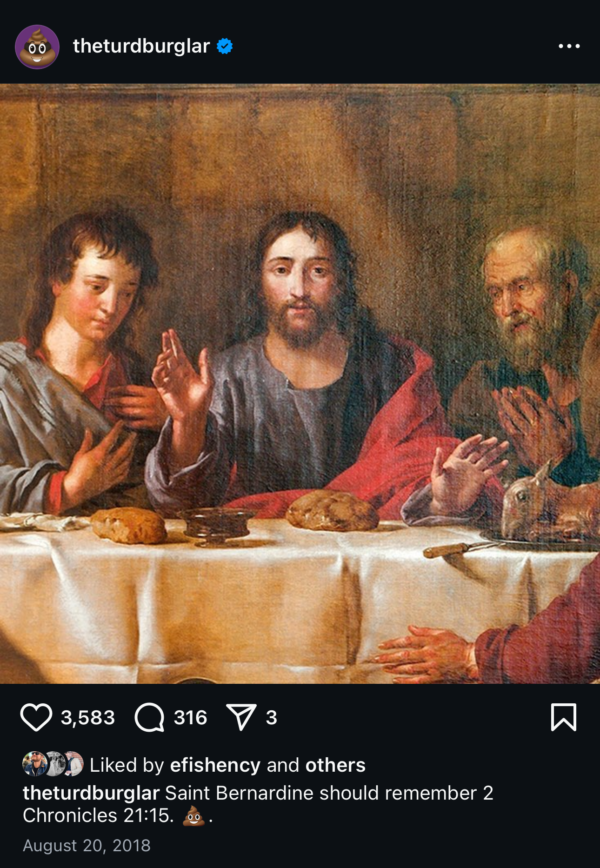Open efishency's profile from the liked-by line

(215, 765)
